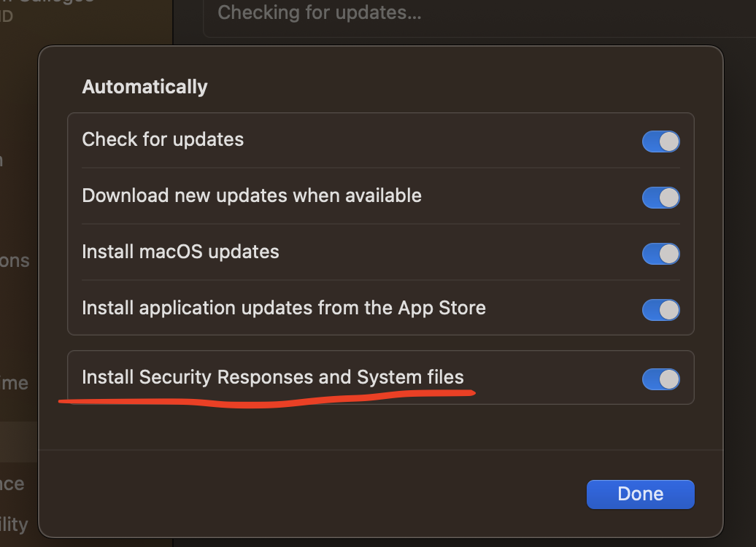Click 'Download new updates when available' label
Viewport: 756px width, 547px height.
252,195
